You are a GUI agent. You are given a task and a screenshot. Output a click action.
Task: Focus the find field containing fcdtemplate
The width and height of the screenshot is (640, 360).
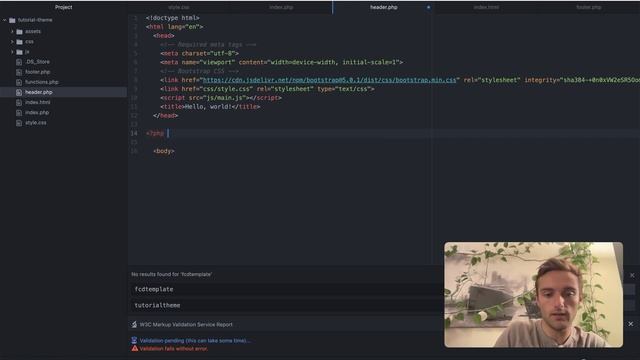[x=286, y=289]
